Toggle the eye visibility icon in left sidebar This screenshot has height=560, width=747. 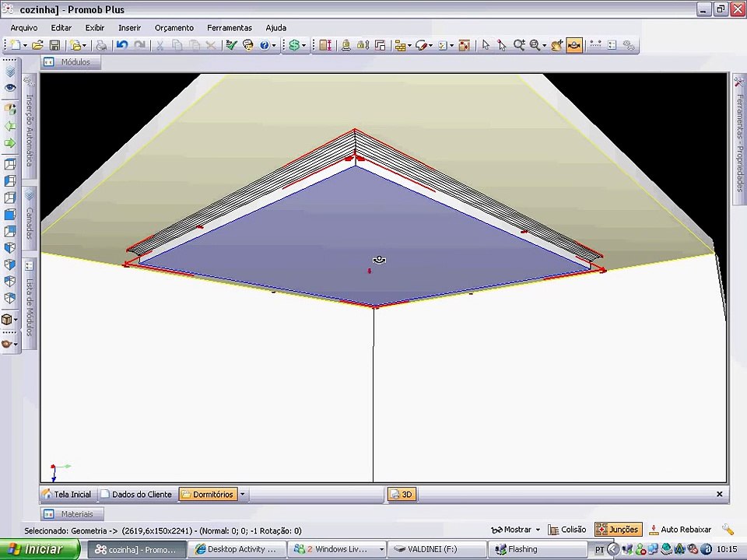[10, 88]
